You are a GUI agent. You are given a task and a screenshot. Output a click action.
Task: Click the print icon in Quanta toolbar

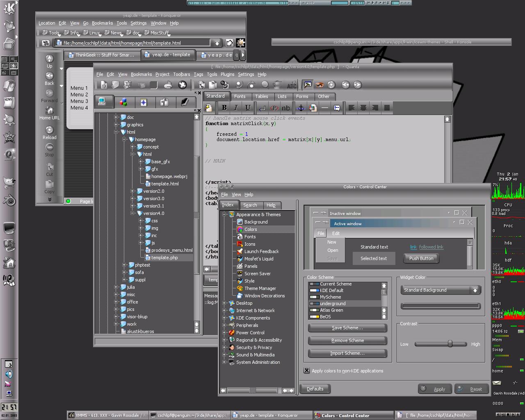[x=168, y=85]
